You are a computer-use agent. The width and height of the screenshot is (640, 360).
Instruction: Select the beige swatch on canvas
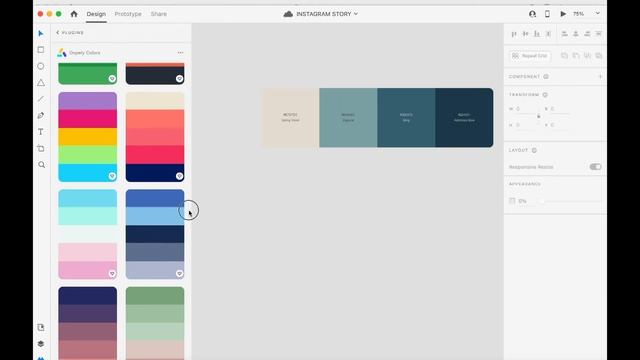(x=290, y=118)
